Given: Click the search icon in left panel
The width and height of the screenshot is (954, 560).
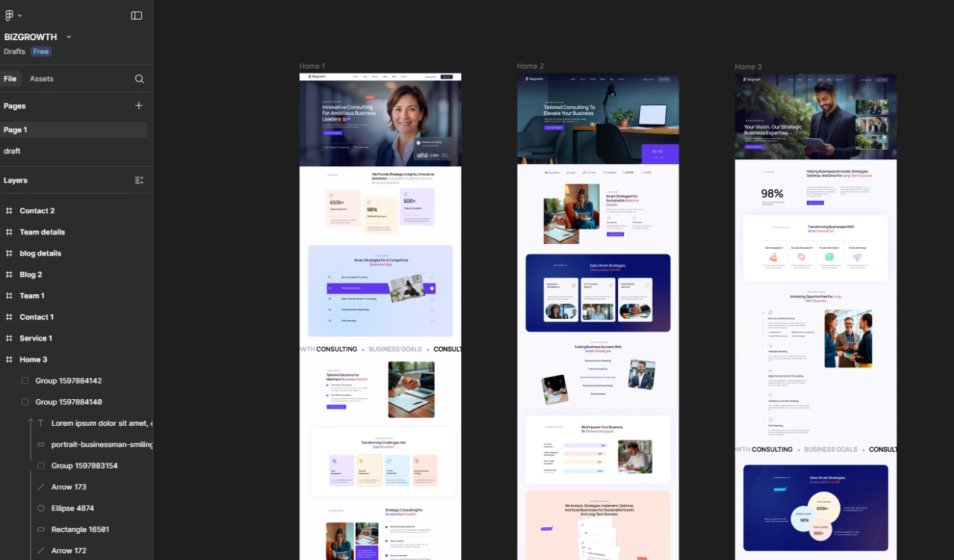Looking at the screenshot, I should point(139,79).
